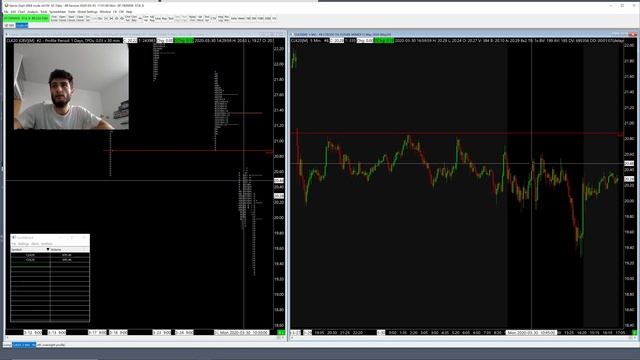Click the Save Chartbook toolbar button
This screenshot has width=640, height=360.
tap(71, 18)
